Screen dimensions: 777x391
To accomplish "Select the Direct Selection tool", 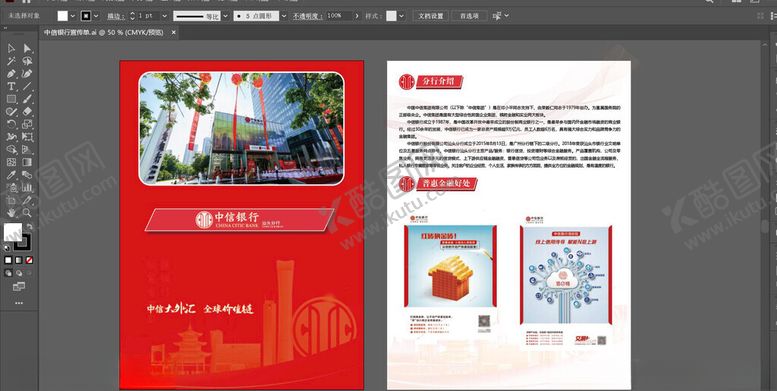I will [27, 48].
